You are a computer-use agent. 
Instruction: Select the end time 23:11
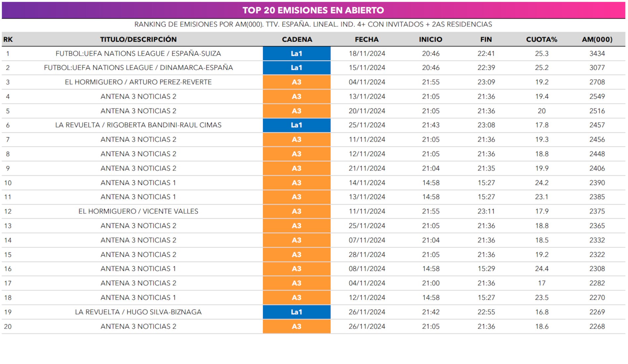(x=486, y=211)
